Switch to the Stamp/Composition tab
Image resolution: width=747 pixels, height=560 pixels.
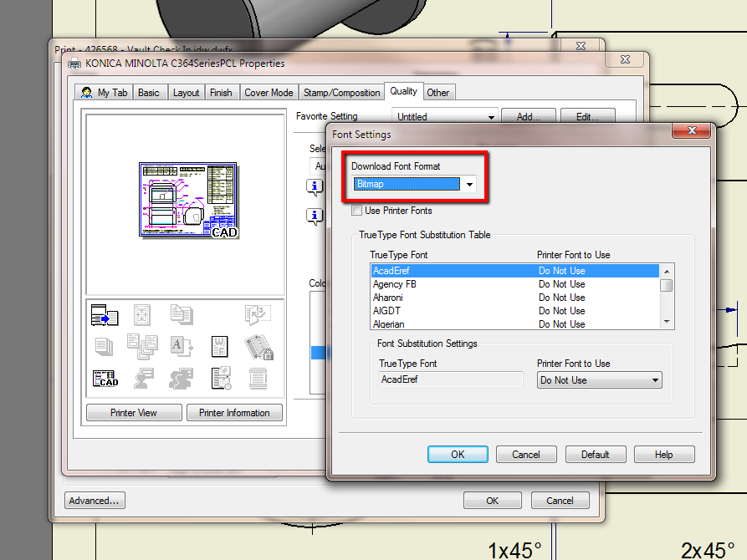point(340,92)
